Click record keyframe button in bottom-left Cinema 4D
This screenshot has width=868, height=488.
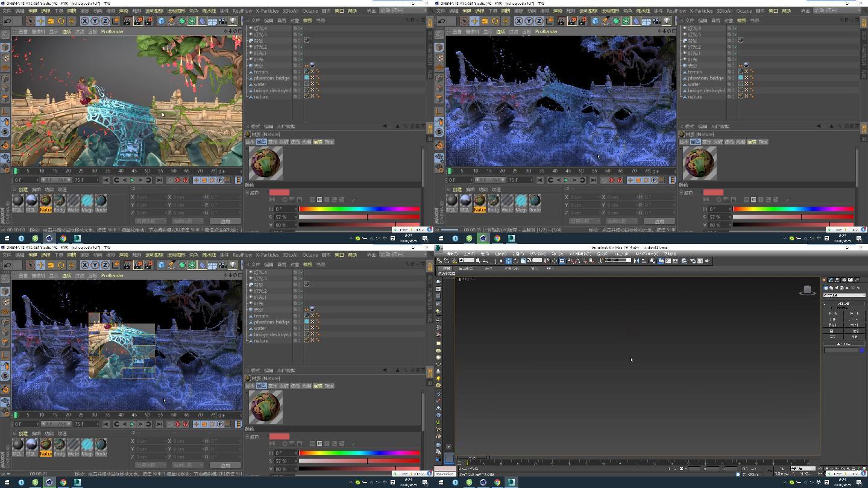point(171,424)
